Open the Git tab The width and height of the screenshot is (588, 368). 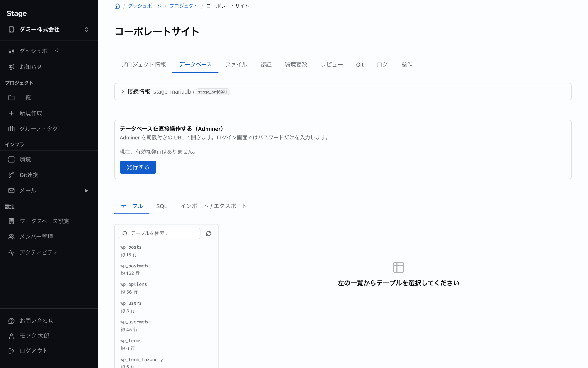pyautogui.click(x=360, y=64)
